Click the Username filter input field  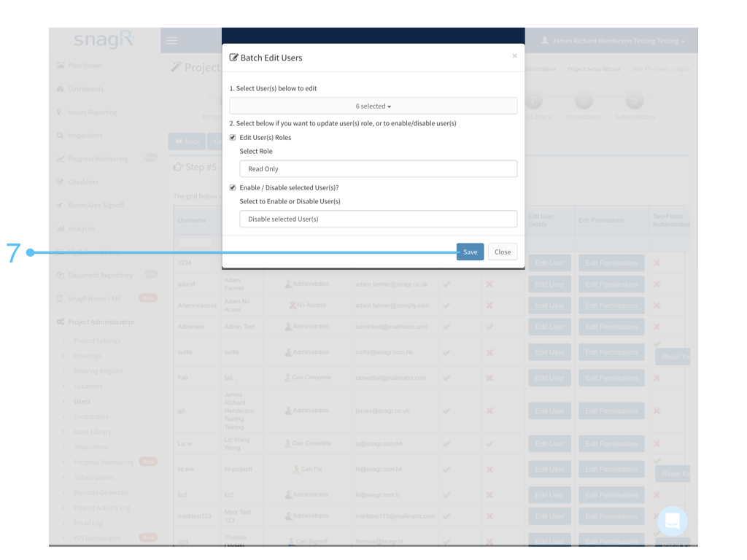[x=196, y=242]
